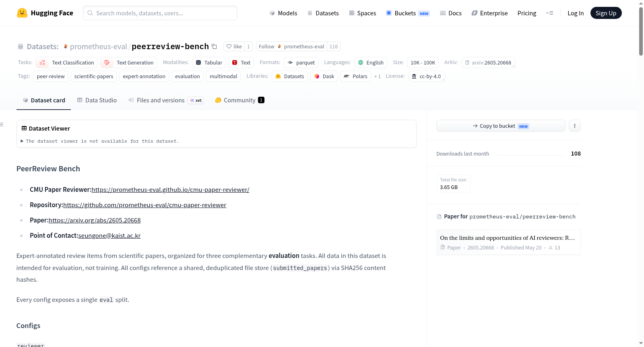Open the table of contents sidebar icon
This screenshot has width=644, height=347.
coord(2,125)
